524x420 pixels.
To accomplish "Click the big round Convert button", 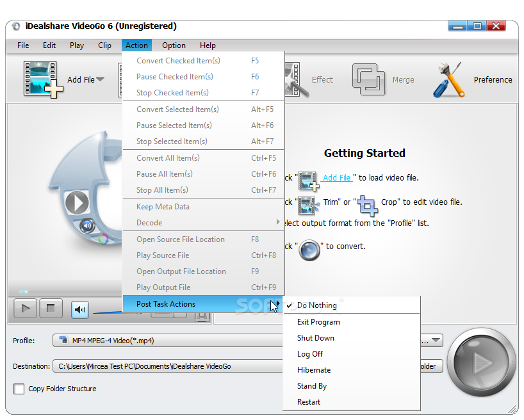I will 481,362.
